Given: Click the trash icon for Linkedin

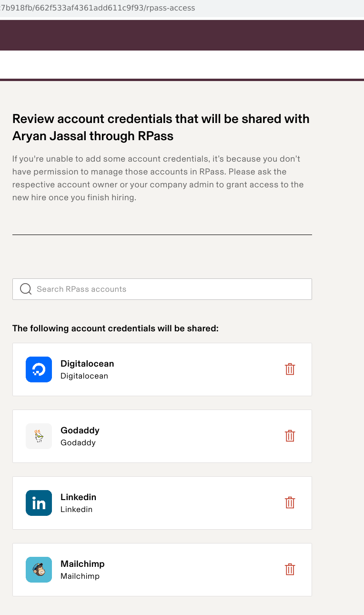Looking at the screenshot, I should coord(290,502).
